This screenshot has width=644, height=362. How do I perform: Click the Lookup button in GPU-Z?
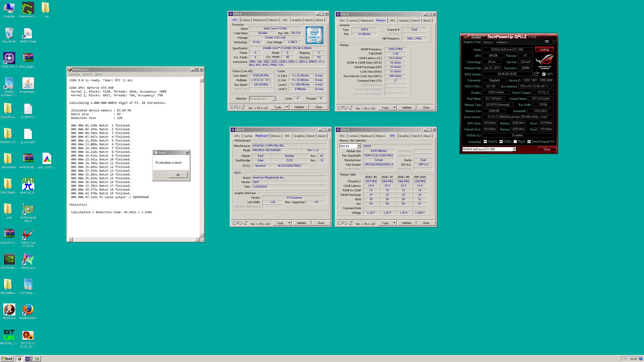544,50
